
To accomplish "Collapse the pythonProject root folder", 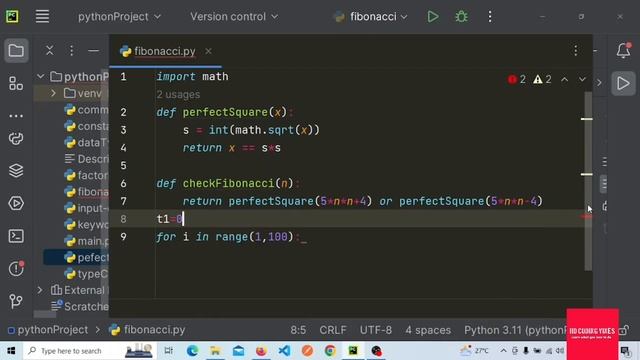I will point(40,76).
